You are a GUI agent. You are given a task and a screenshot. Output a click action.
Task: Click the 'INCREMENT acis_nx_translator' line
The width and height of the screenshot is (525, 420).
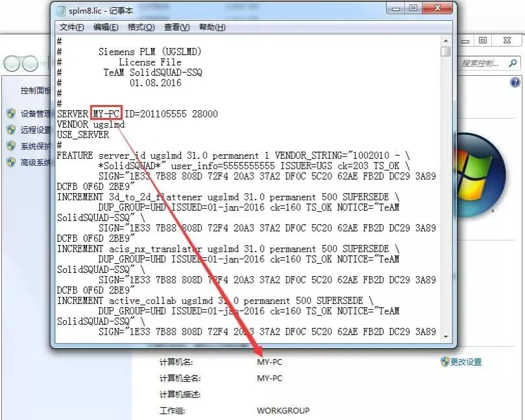tap(228, 249)
